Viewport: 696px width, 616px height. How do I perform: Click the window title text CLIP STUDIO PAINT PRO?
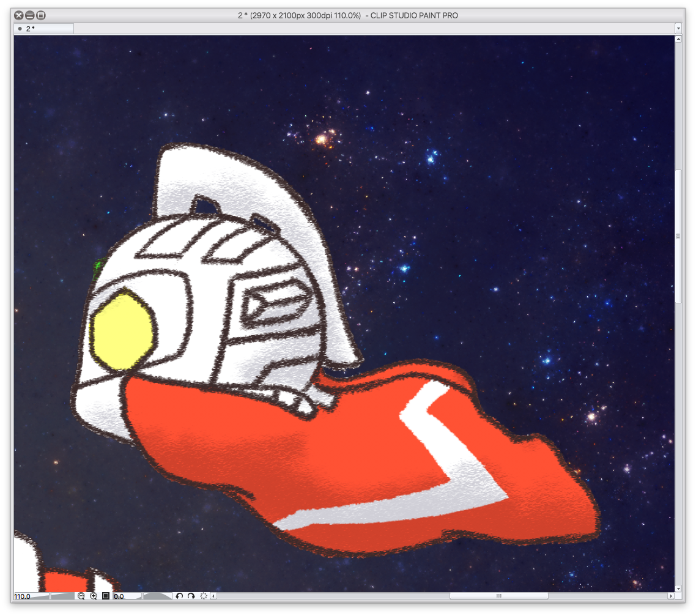[x=414, y=15]
